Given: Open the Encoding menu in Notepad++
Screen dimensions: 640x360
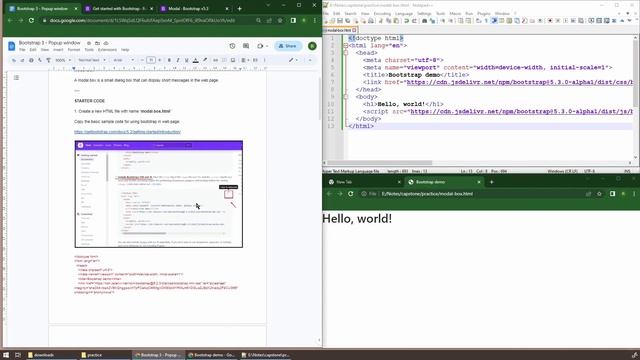Looking at the screenshot, I should coord(382,13).
